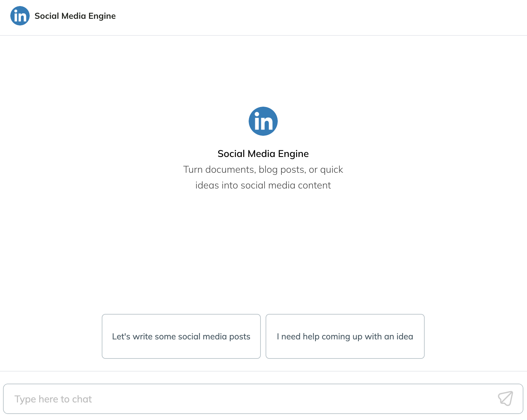Click the header title "Social Media Engine"
The height and width of the screenshot is (420, 527).
pyautogui.click(x=75, y=16)
